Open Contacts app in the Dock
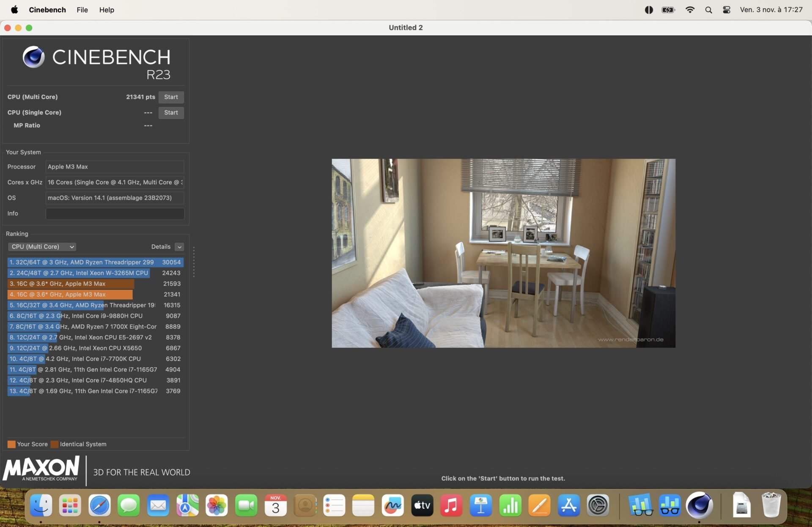The image size is (812, 527). (x=304, y=505)
